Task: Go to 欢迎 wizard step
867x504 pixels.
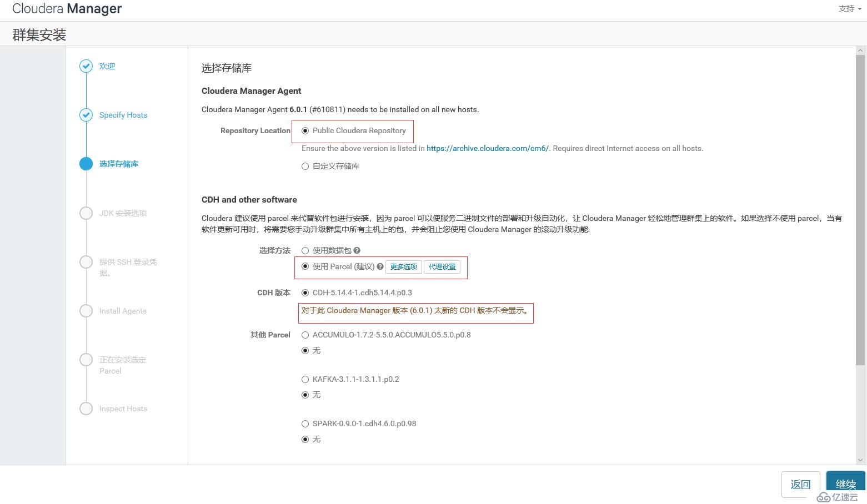Action: pyautogui.click(x=107, y=66)
